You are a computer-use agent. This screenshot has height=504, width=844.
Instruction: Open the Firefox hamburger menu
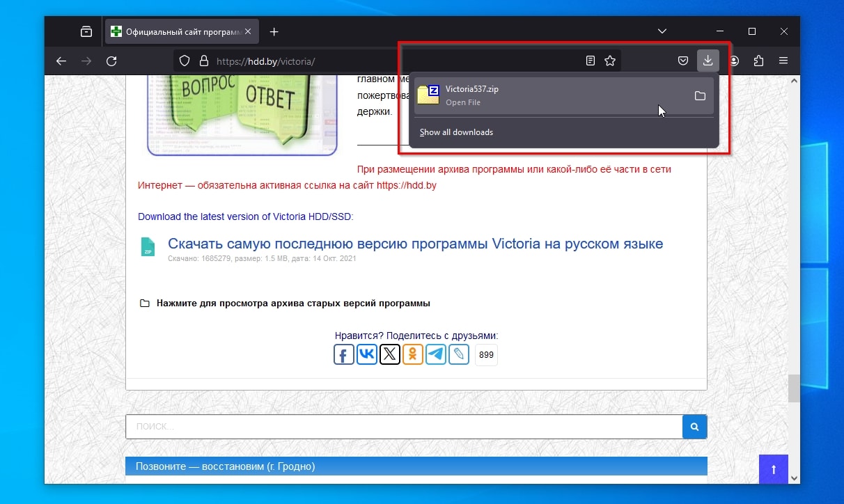(x=783, y=61)
